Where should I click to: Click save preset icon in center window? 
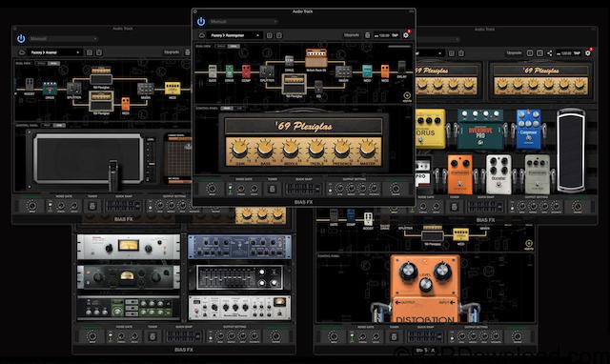[x=269, y=35]
